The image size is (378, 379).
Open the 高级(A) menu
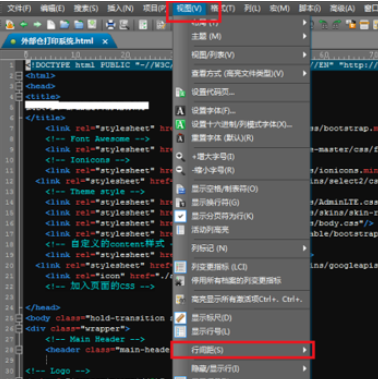[x=342, y=8]
